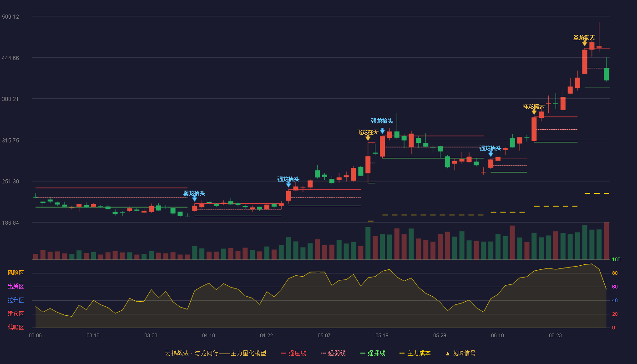Image resolution: width=637 pixels, height=364 pixels.
Task: Toggle the 主力成本 legend item
Action: pyautogui.click(x=415, y=353)
